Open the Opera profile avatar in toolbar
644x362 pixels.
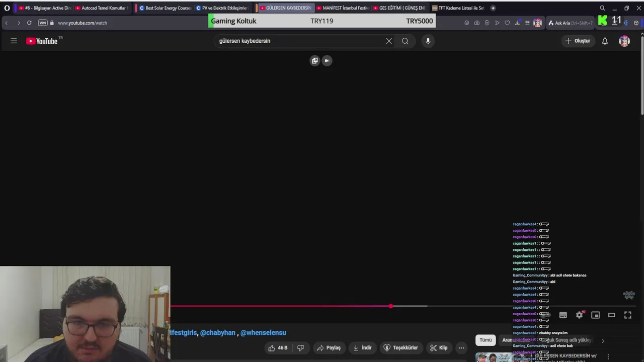point(537,23)
